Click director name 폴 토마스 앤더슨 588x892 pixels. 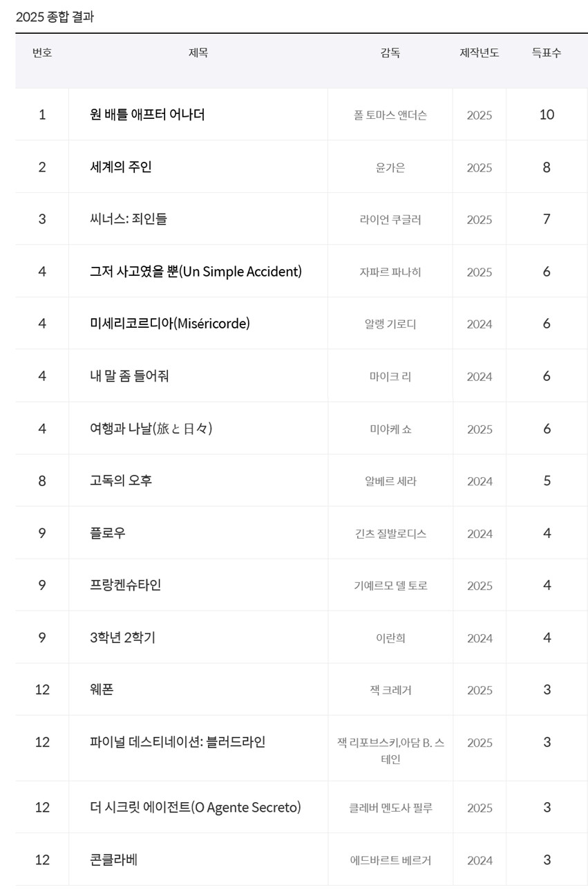click(390, 115)
